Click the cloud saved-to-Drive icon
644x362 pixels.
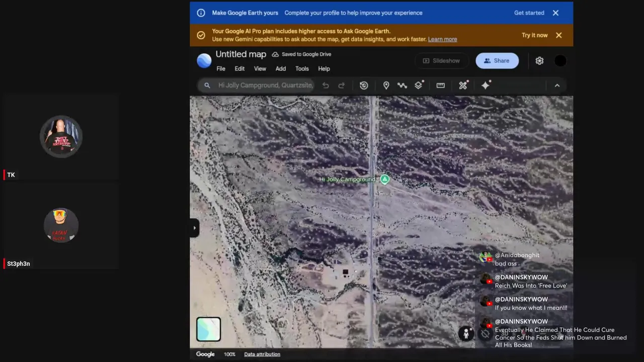click(x=275, y=54)
